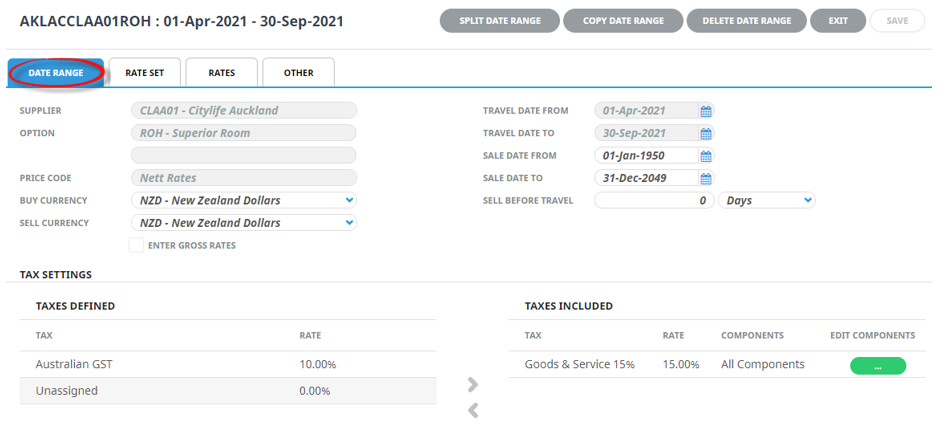939x426 pixels.
Task: Switch to the Rates tab
Action: coord(222,73)
